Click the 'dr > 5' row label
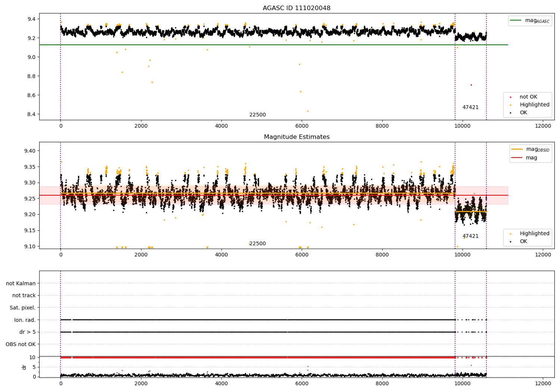The image size is (560, 392). 28,332
